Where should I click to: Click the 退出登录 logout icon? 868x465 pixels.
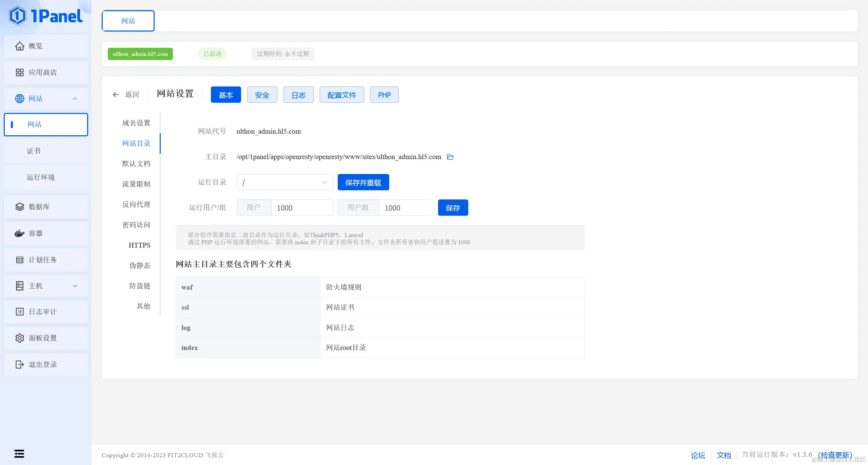[20, 365]
